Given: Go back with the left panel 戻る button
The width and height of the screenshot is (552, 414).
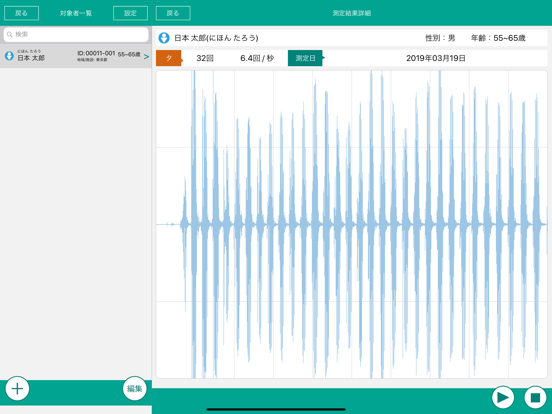Looking at the screenshot, I should [21, 13].
